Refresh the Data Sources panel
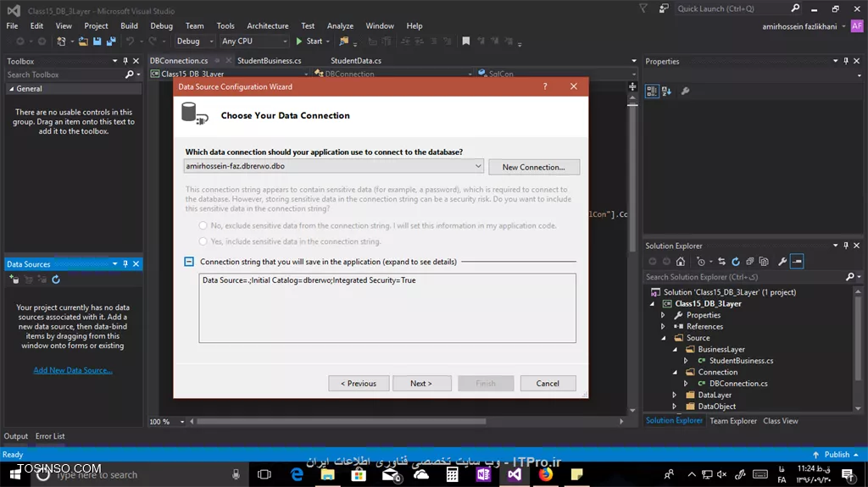This screenshot has height=487, width=868. (x=56, y=279)
